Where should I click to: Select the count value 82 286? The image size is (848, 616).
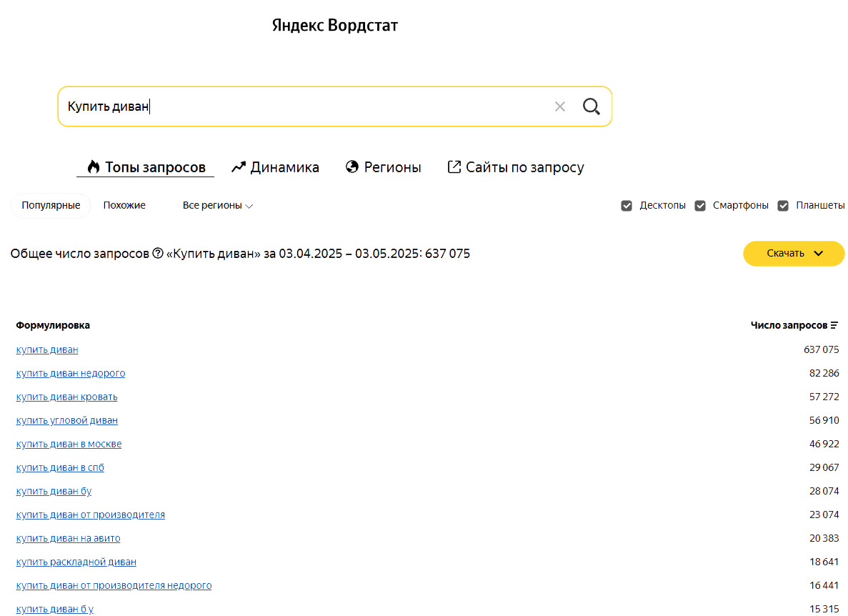[824, 373]
